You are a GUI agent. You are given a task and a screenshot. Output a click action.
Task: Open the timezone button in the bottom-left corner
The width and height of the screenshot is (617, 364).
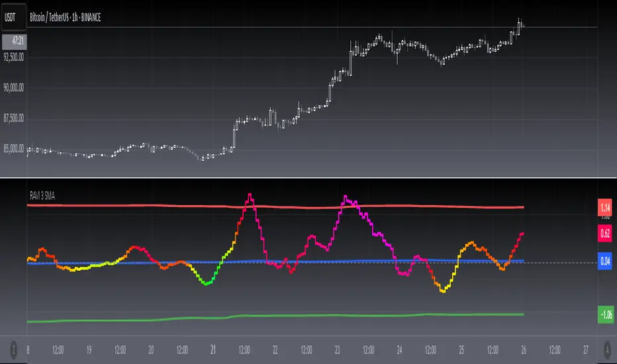tap(13, 349)
